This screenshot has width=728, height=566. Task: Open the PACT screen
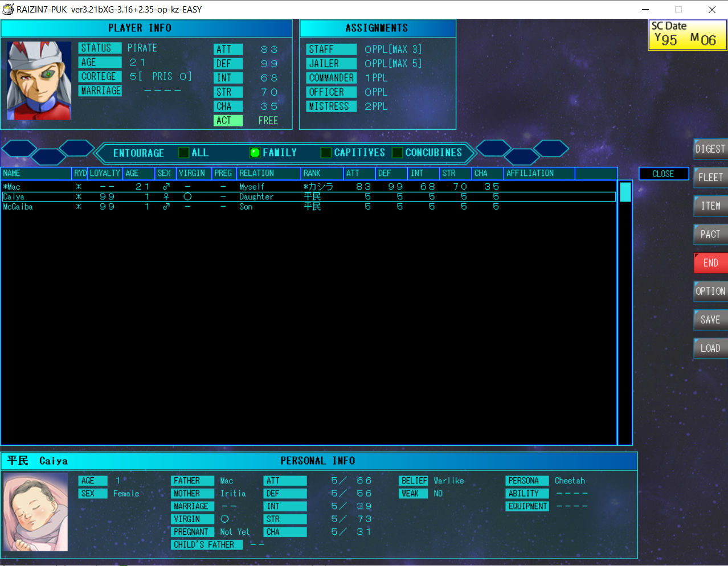(710, 235)
